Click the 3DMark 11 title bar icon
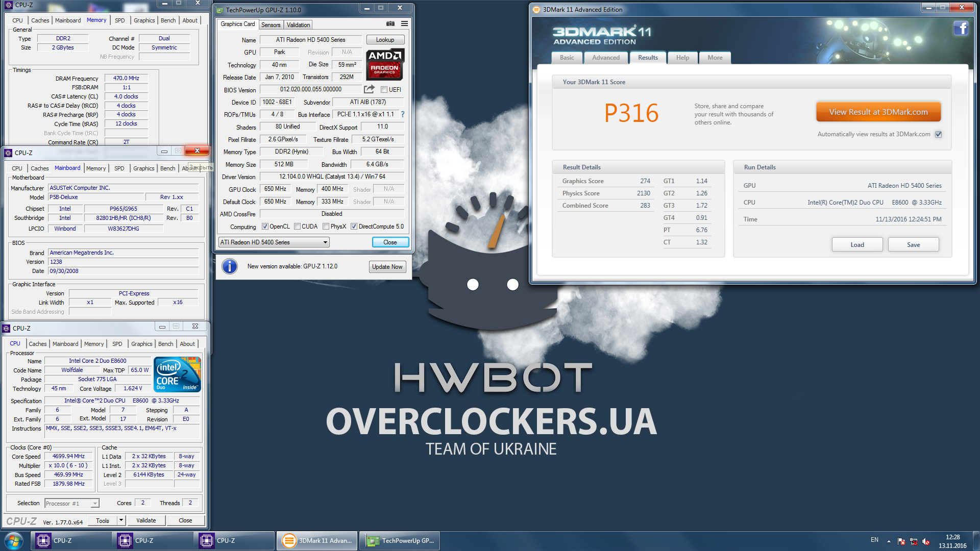Screen dimensions: 980x551 536,9
